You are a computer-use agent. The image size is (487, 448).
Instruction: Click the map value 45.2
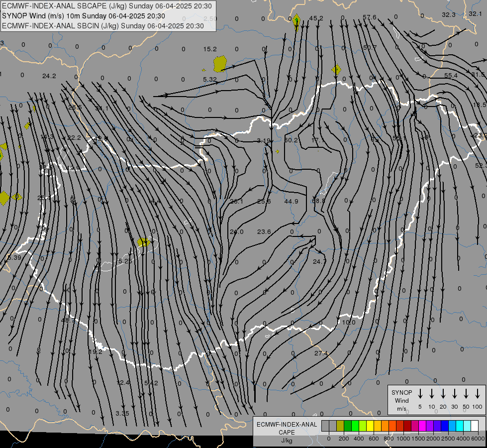point(316,18)
